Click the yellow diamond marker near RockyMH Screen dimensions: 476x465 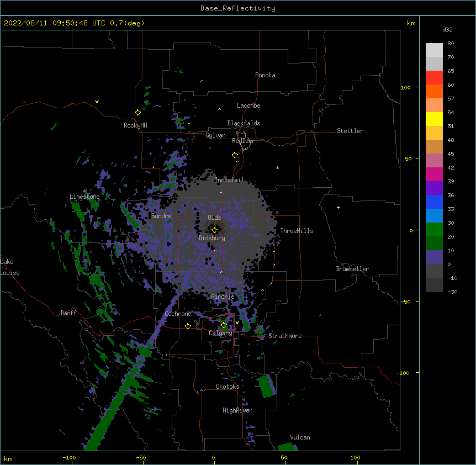click(137, 113)
